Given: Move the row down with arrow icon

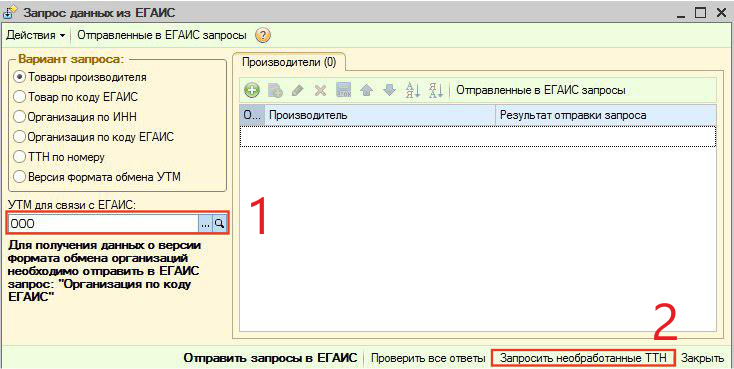Looking at the screenshot, I should coord(389,90).
